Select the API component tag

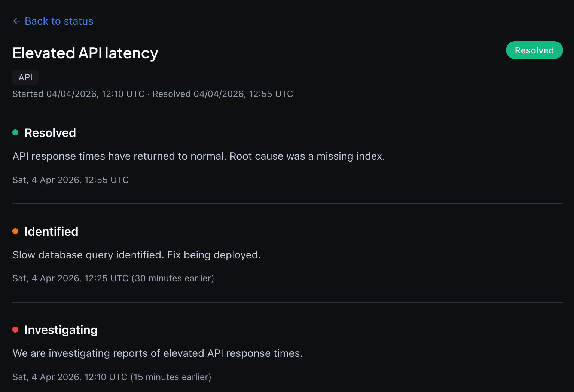(x=25, y=77)
